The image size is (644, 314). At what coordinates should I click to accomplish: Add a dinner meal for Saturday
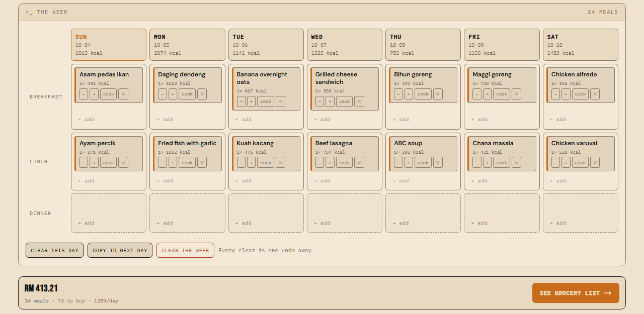click(558, 223)
